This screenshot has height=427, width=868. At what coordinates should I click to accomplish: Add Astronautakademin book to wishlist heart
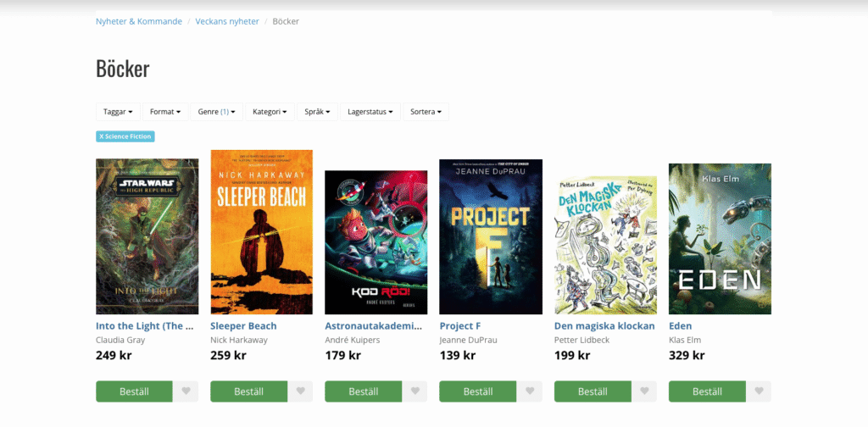tap(415, 391)
